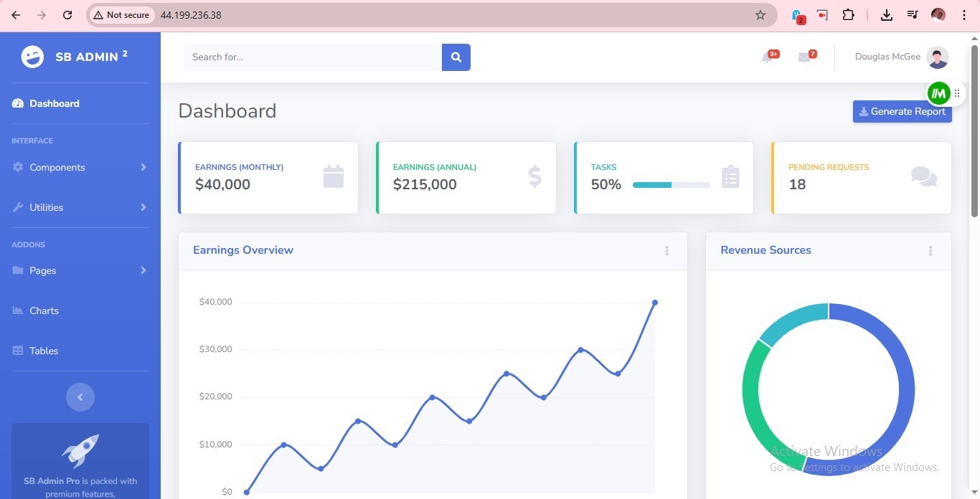Click the Charts area-chart icon
980x499 pixels.
pos(18,310)
